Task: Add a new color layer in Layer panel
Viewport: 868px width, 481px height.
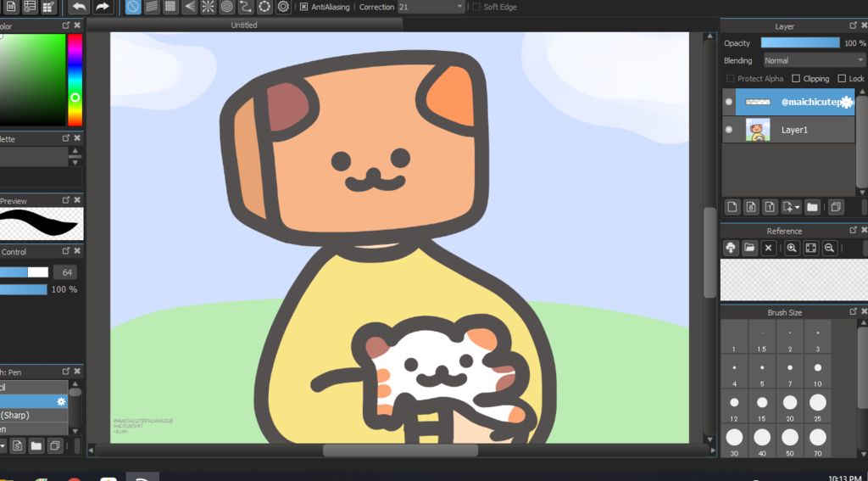Action: tap(732, 207)
